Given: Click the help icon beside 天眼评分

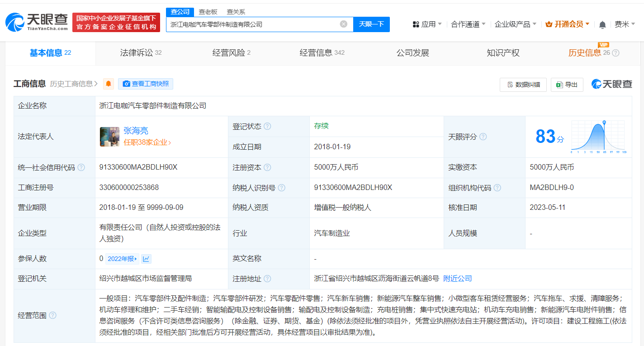Looking at the screenshot, I should point(483,137).
